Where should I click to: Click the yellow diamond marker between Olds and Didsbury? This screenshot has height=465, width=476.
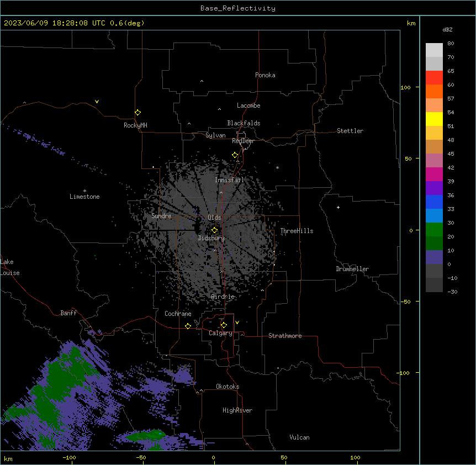pyautogui.click(x=214, y=230)
